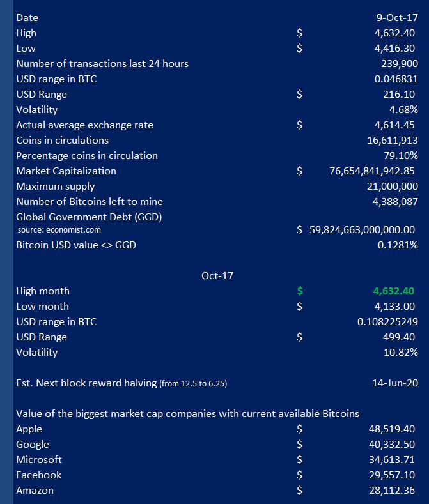The height and width of the screenshot is (504, 429).
Task: Click the Bitcoin vs GGD percentage 0.1281%
Action: tap(398, 245)
